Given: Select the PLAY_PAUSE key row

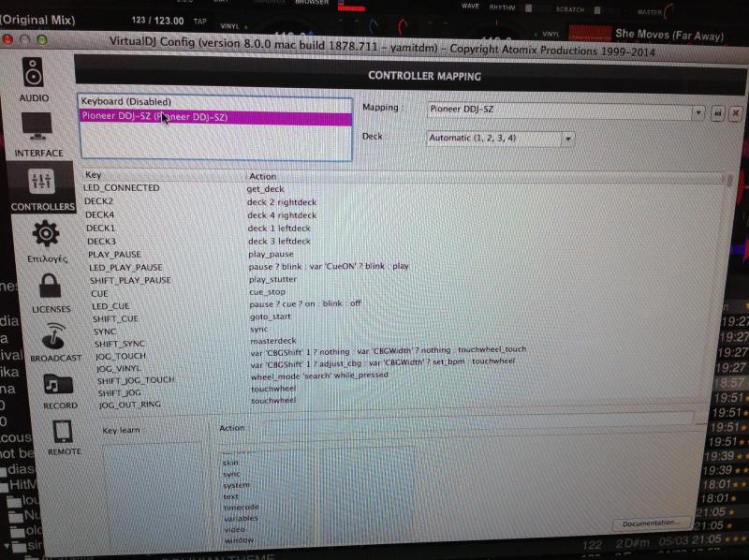Looking at the screenshot, I should pos(114,254).
